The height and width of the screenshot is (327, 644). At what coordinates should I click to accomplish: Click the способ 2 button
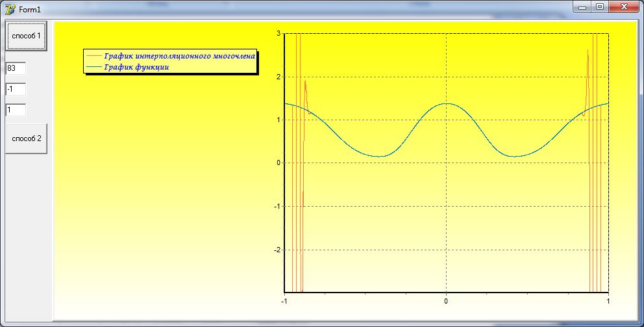point(26,138)
